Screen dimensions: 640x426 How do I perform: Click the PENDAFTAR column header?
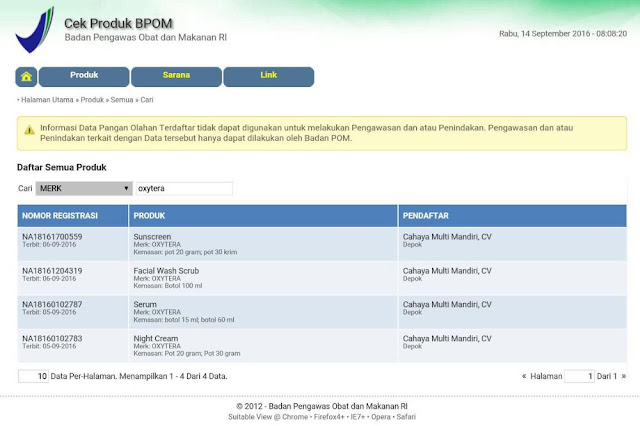point(513,216)
